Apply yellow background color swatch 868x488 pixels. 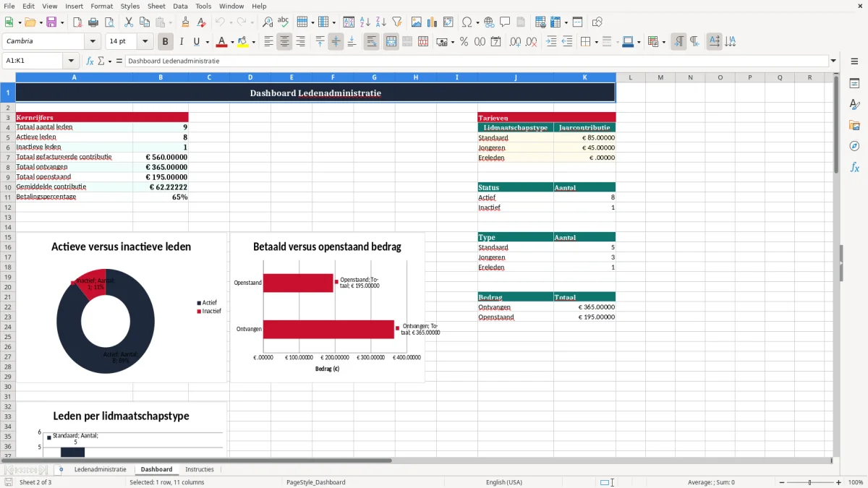243,42
